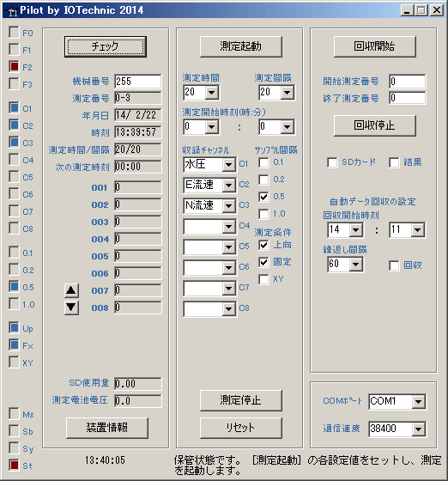Viewport: 448px width, 481px height.
Task: Click the blue Up status indicator
Action: pos(14,328)
